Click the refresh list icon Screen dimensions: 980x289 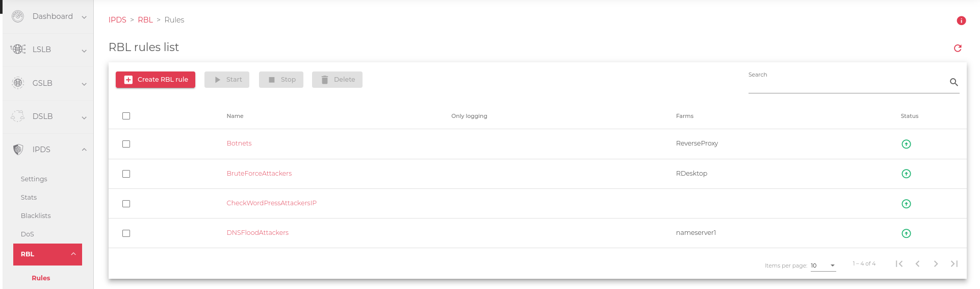(x=958, y=48)
